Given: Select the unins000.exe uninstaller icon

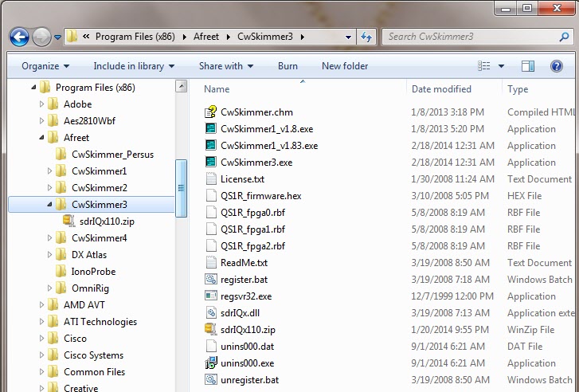Looking at the screenshot, I should click(x=211, y=363).
